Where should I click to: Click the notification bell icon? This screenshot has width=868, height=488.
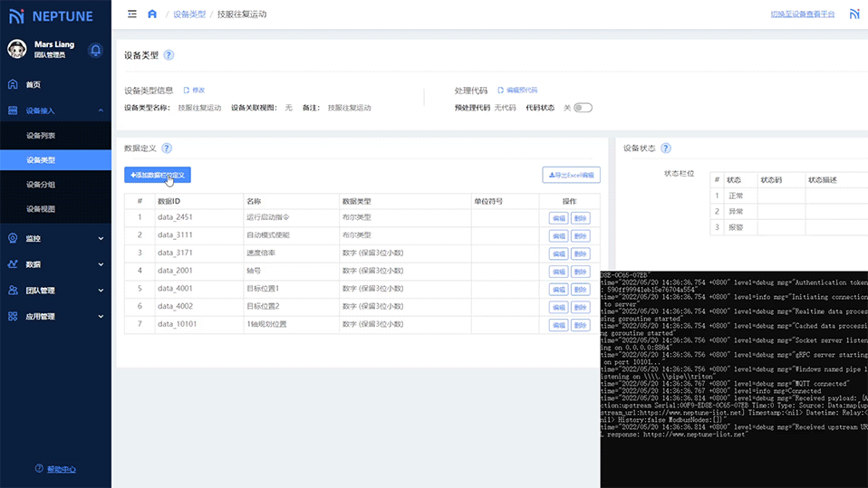(95, 50)
